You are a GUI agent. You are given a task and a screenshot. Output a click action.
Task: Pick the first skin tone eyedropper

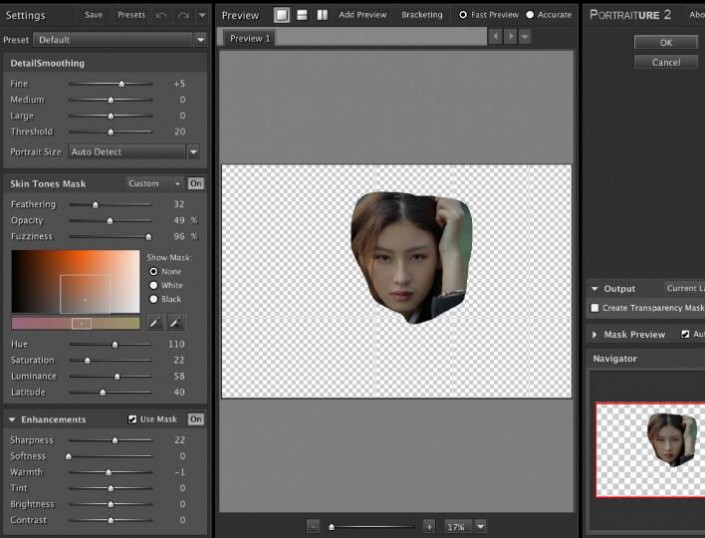tap(155, 323)
